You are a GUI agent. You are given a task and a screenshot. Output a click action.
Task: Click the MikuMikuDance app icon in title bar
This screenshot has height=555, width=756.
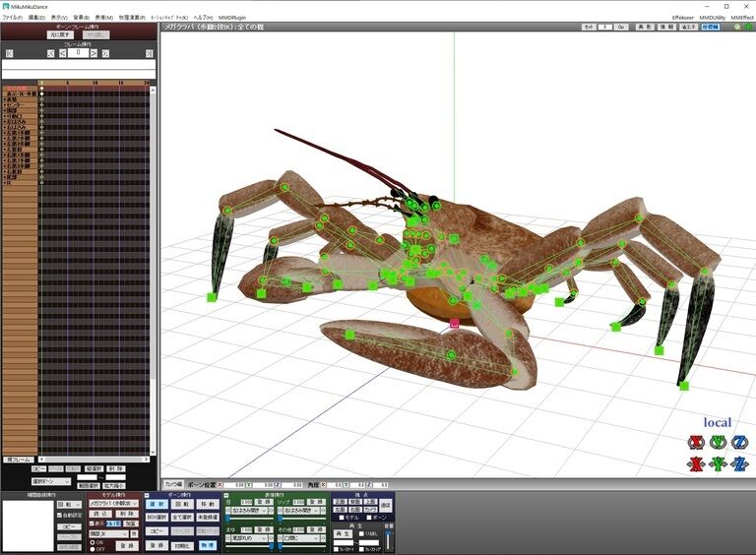tap(6, 7)
